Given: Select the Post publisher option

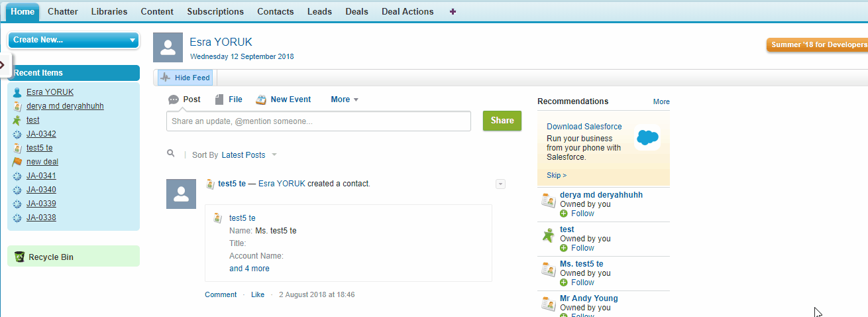Looking at the screenshot, I should 184,99.
